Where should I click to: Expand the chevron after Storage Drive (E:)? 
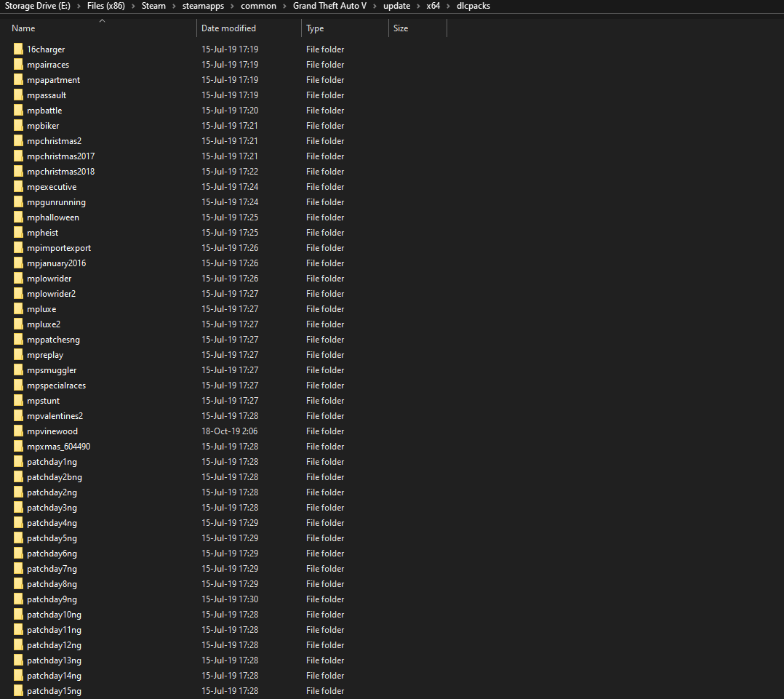79,6
